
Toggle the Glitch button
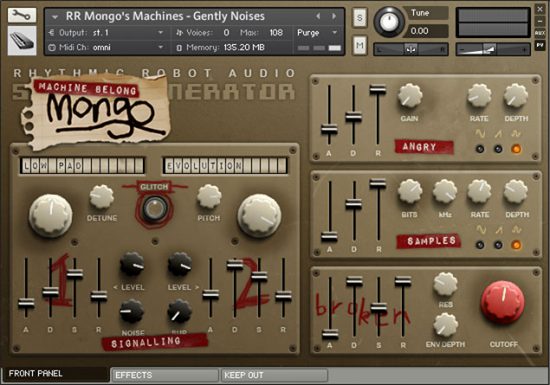[x=154, y=208]
